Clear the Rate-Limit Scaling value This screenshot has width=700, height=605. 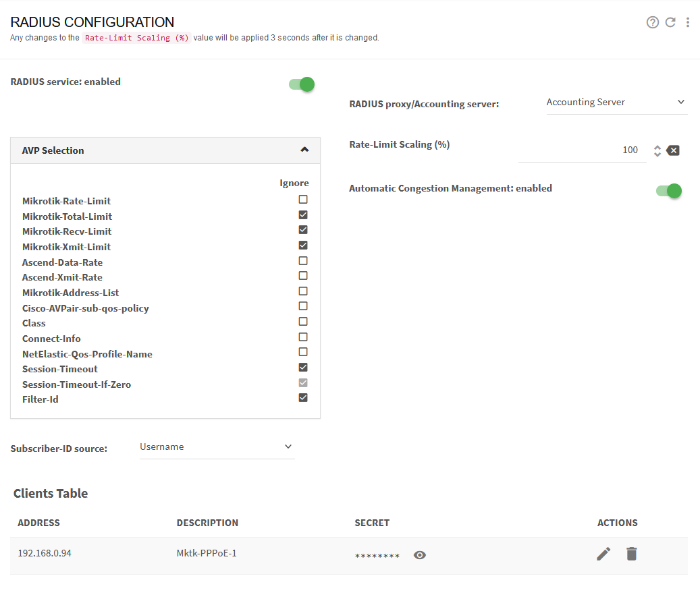[674, 150]
